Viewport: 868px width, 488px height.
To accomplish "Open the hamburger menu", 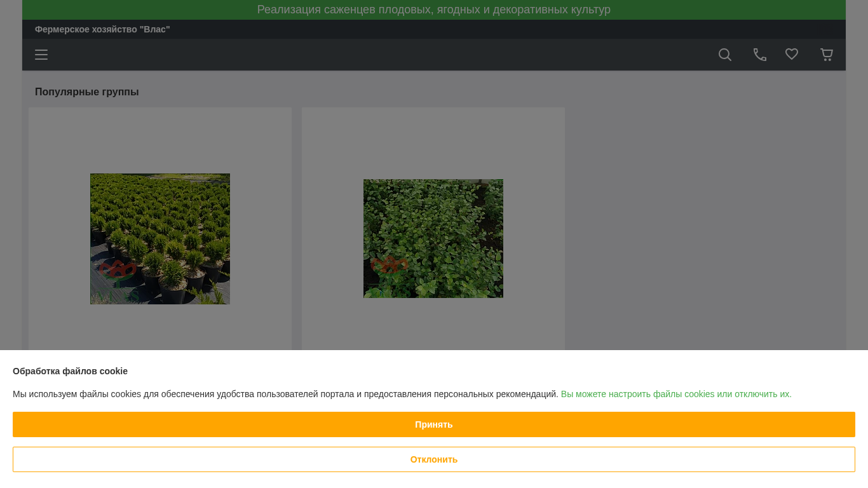I will (41, 55).
